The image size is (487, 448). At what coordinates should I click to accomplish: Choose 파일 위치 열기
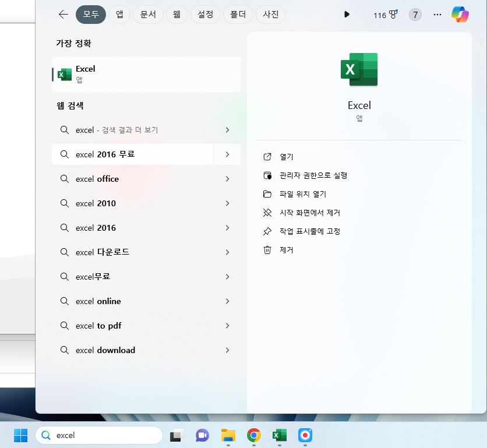303,194
